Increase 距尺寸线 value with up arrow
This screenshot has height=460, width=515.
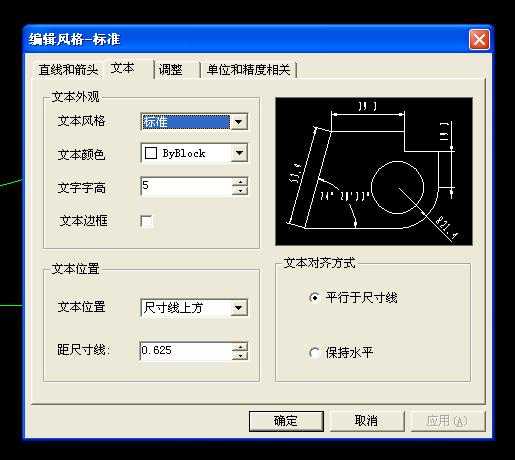[240, 347]
